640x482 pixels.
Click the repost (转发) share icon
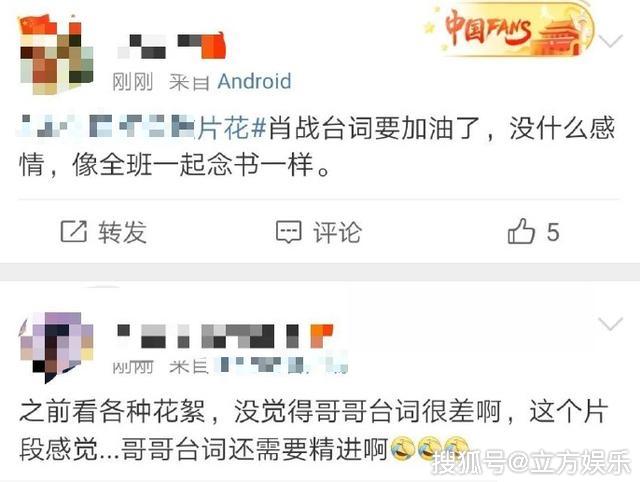74,231
